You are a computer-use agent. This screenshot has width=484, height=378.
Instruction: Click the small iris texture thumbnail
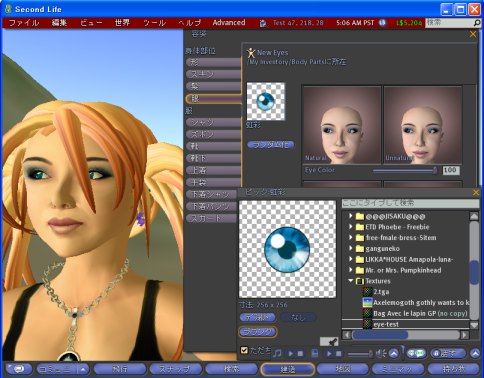pos(266,101)
